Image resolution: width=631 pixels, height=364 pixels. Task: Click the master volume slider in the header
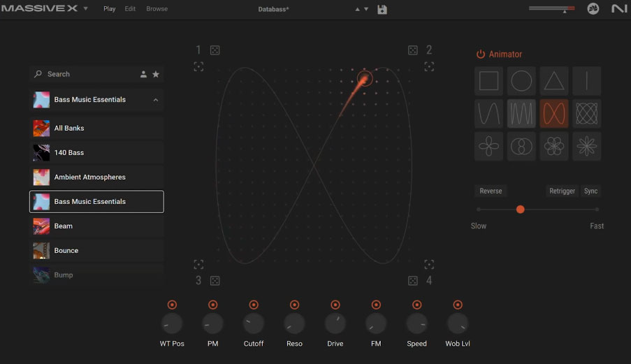tap(552, 8)
